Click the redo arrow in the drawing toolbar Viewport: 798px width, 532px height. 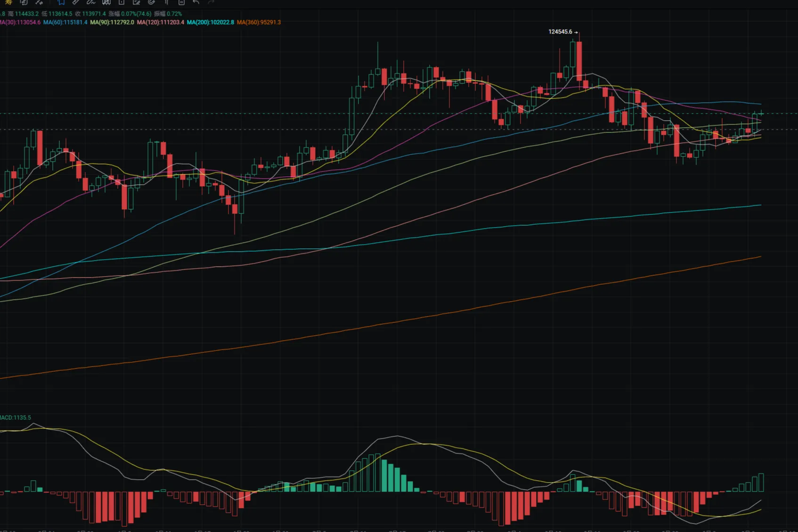pos(211,2)
